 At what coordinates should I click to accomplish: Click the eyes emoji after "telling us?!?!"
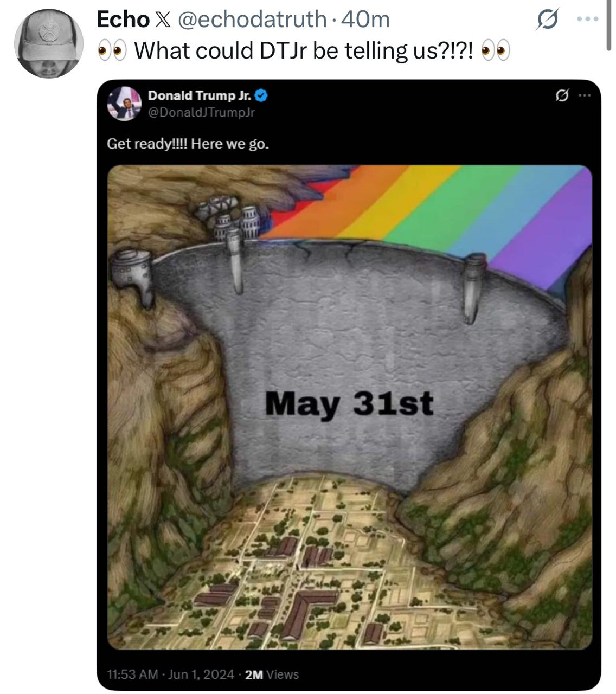point(496,50)
